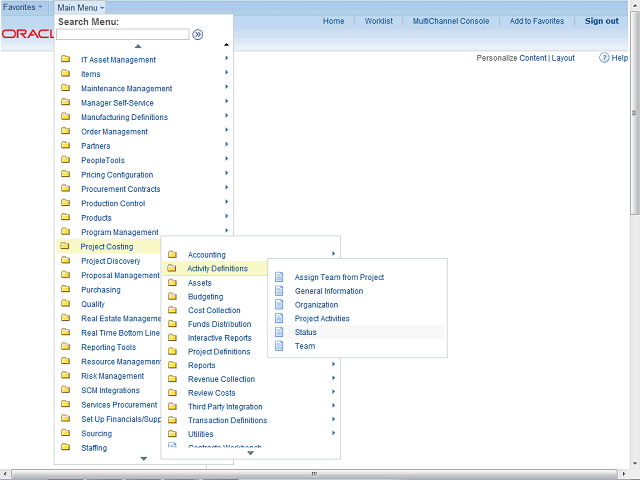Expand arrow for Transaction Definitions
Viewport: 640px width, 480px height.
pos(333,419)
